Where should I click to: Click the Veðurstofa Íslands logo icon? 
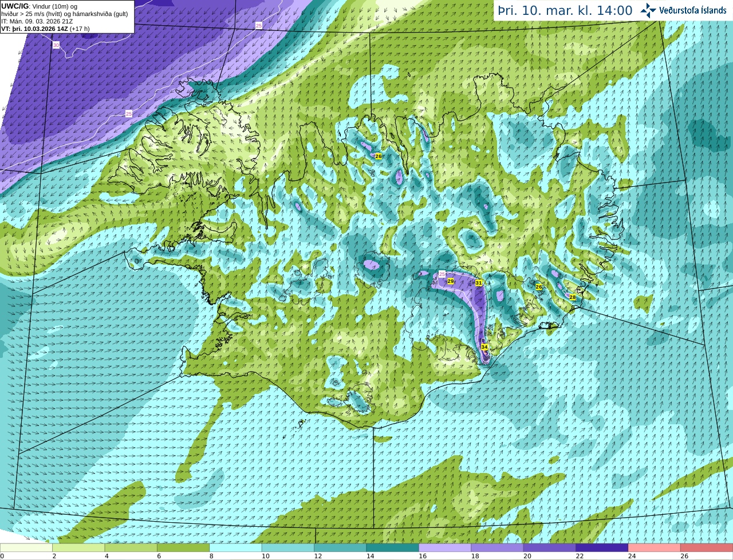tap(648, 10)
